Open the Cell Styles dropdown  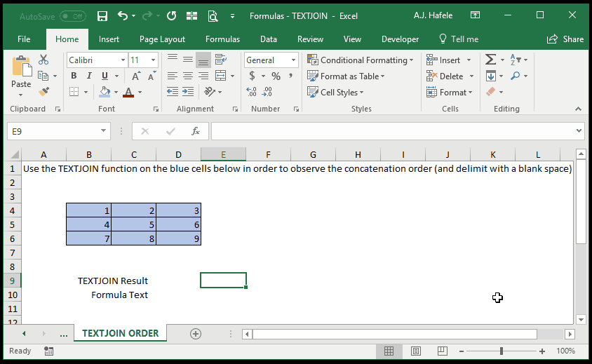click(x=335, y=93)
